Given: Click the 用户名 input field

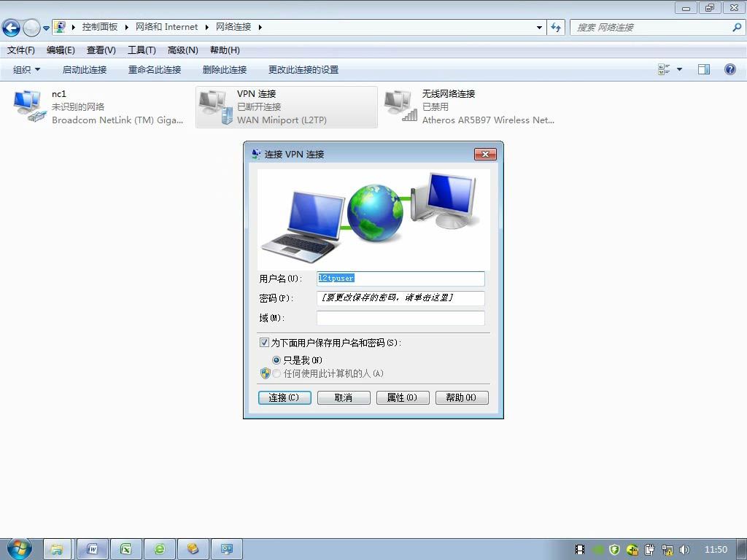Looking at the screenshot, I should [400, 279].
